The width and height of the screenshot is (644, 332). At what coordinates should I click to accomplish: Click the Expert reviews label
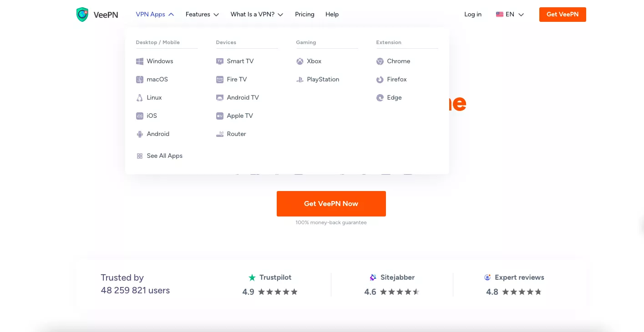[x=519, y=277]
